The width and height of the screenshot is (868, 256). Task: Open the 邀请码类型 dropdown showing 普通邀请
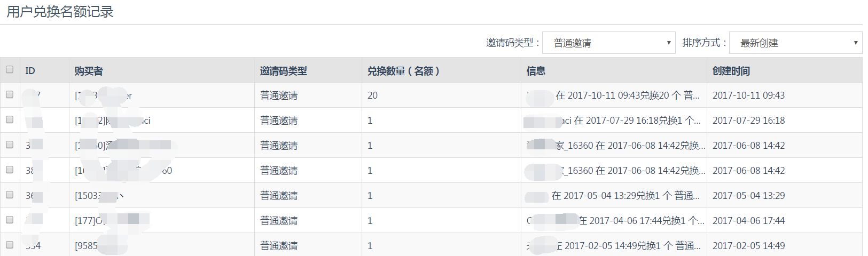pyautogui.click(x=609, y=43)
